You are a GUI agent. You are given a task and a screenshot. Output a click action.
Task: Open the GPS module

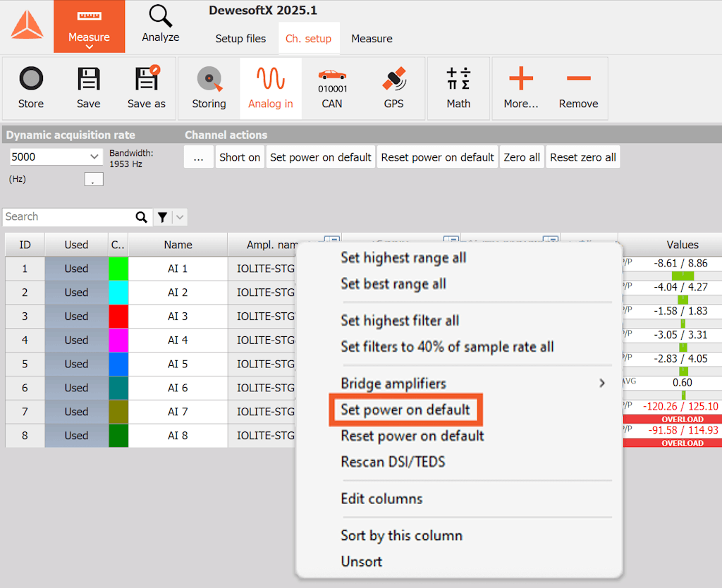tap(393, 88)
